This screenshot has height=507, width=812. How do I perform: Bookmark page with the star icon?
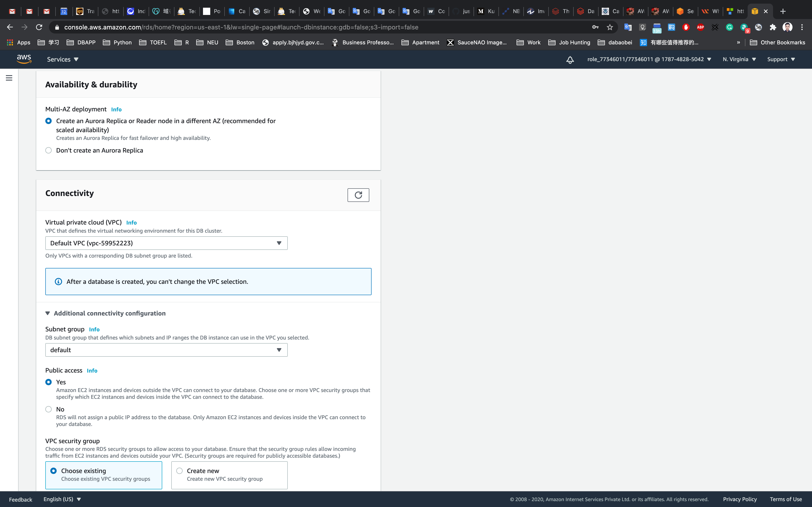[x=610, y=27]
